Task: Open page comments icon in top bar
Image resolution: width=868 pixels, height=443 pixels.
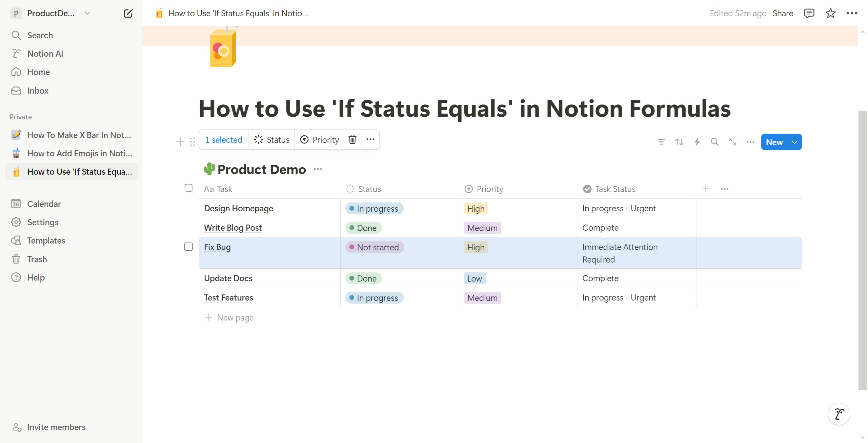Action: (x=809, y=14)
